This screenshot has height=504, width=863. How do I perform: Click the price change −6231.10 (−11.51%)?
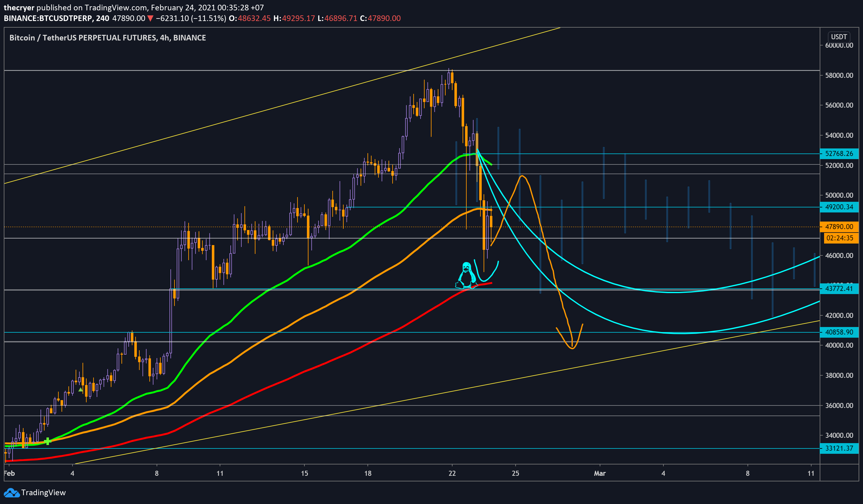[191, 18]
